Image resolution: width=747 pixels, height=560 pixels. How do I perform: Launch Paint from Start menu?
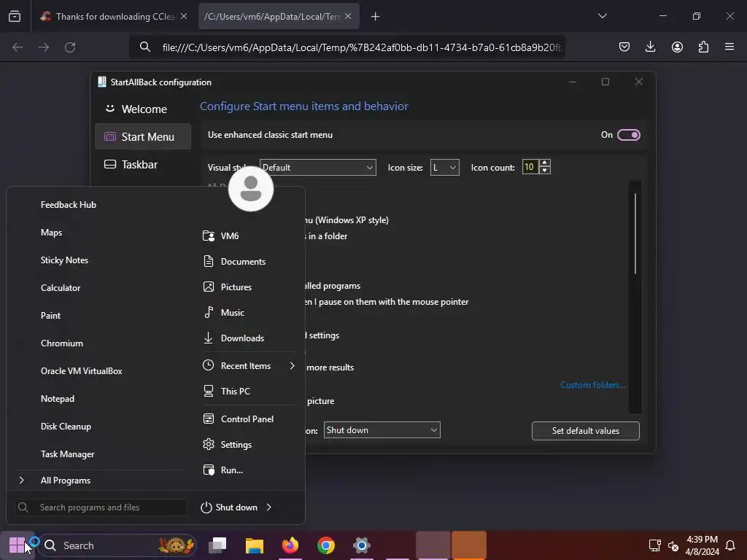click(50, 315)
